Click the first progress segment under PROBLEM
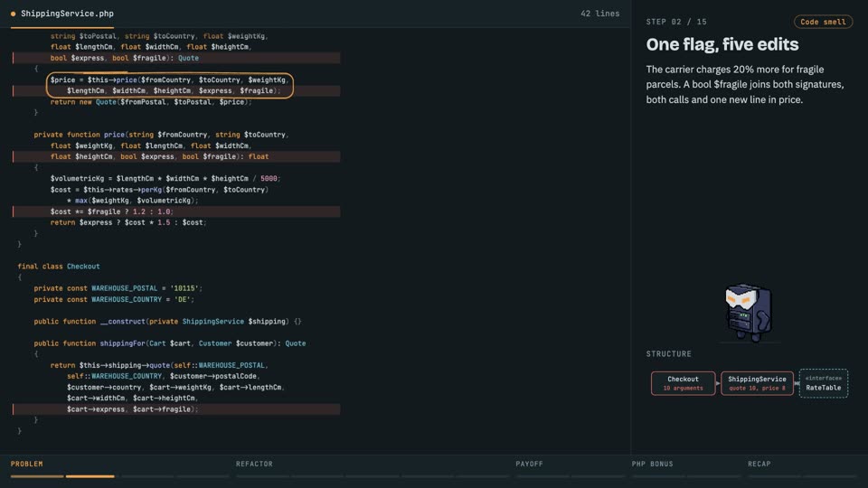The height and width of the screenshot is (488, 868). (37, 476)
